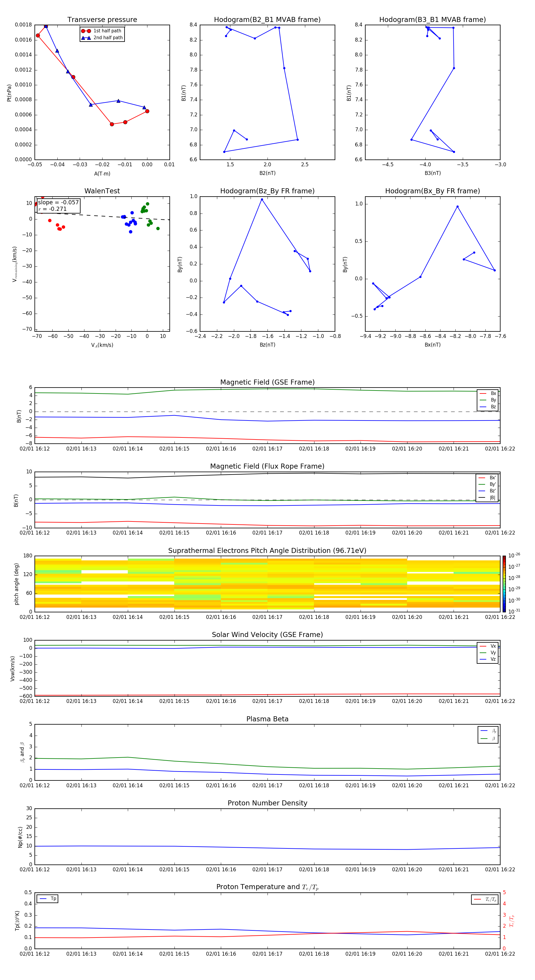This screenshot has height=980, width=535.
Task: Click the 'VA(km/s)' x-axis label
Action: (x=102, y=345)
